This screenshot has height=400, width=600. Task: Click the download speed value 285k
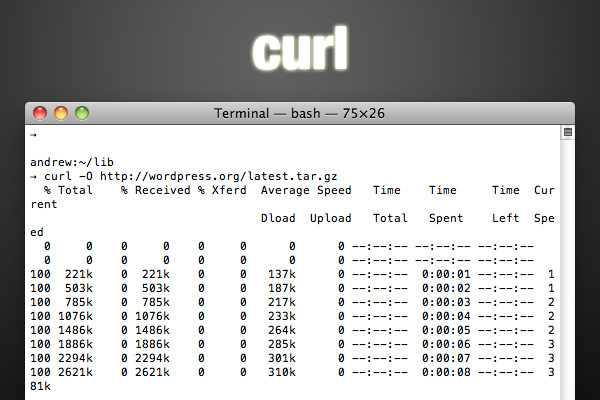pyautogui.click(x=282, y=344)
